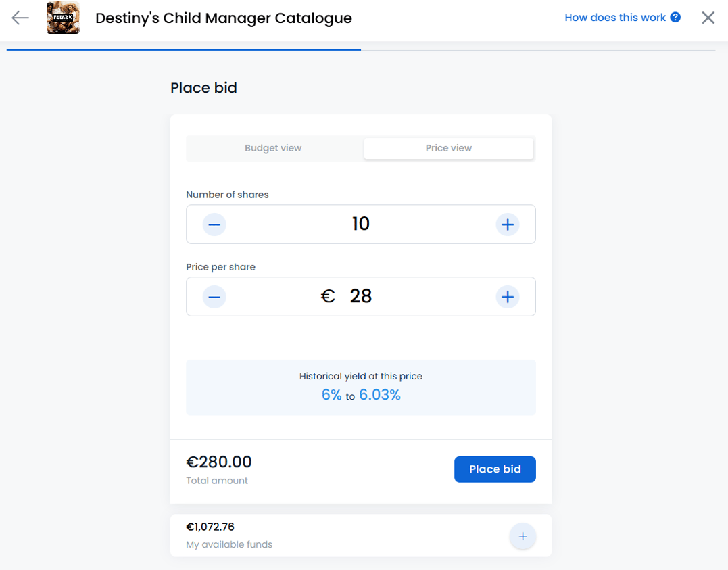Lower the price per share with minus
Screen dimensions: 728x570
coord(214,297)
